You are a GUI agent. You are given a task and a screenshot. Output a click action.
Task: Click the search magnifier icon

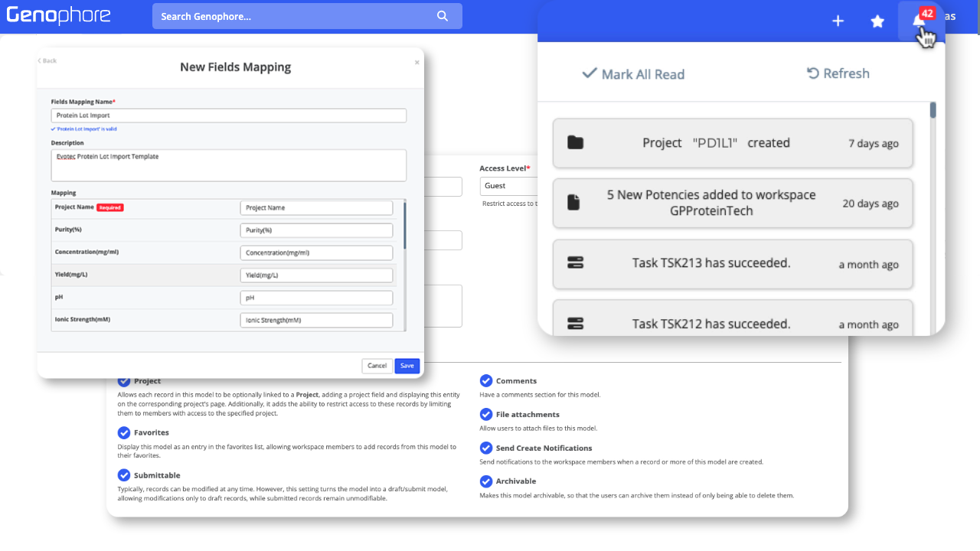pos(443,16)
